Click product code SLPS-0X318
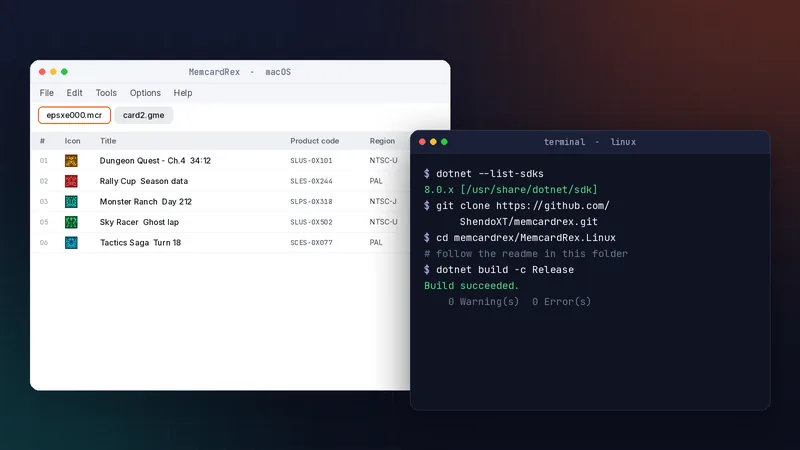This screenshot has width=800, height=450. pos(311,202)
